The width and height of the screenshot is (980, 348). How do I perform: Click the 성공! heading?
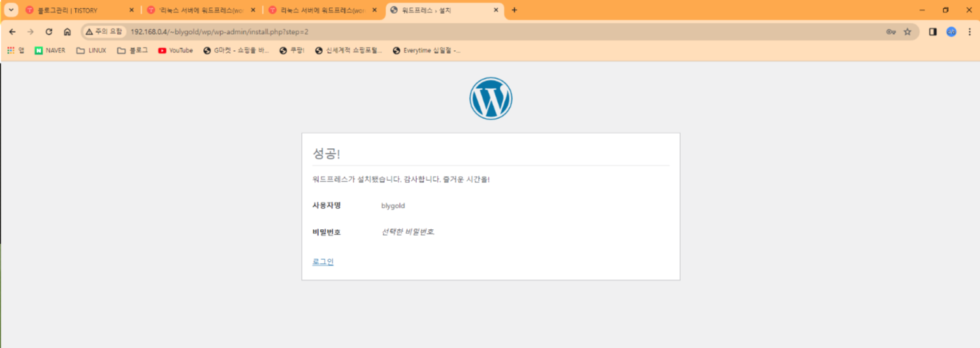[x=327, y=153]
